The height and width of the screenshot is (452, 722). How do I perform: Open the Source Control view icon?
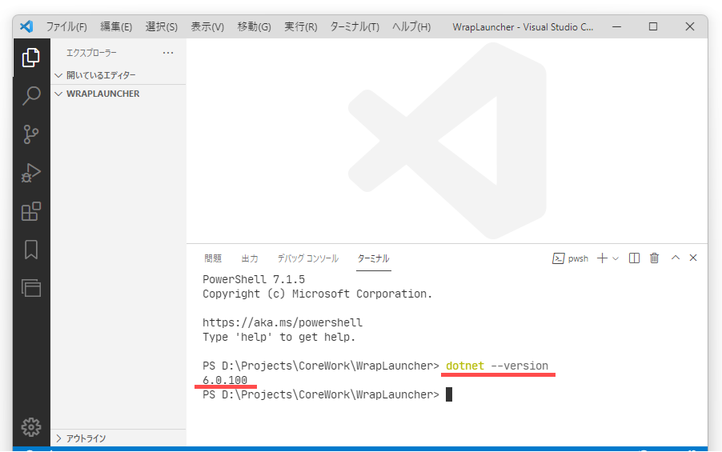(31, 134)
